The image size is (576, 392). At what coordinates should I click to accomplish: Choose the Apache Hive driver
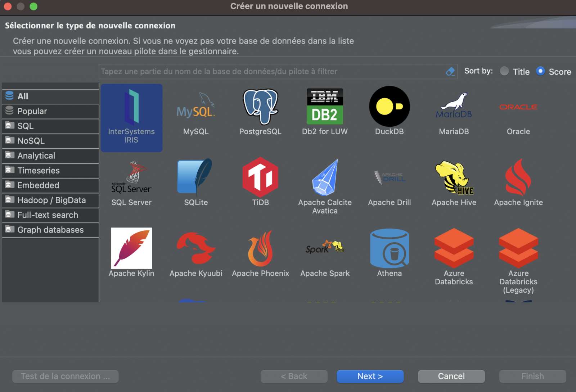[454, 178]
